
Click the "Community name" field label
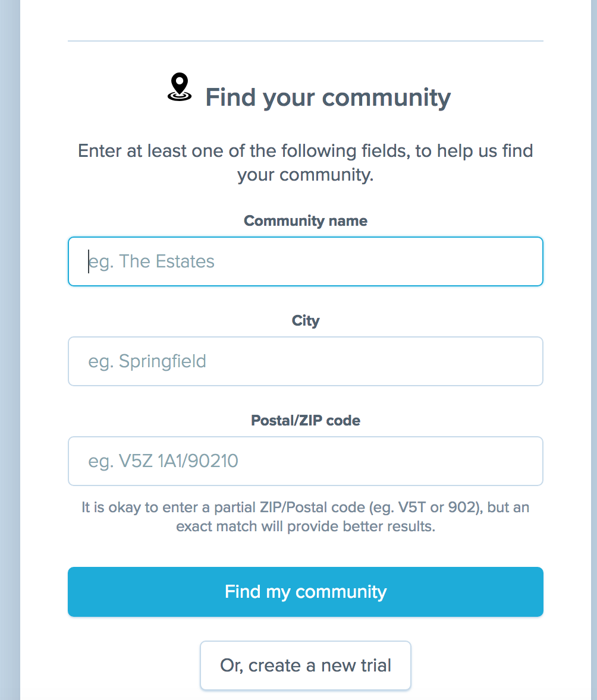click(306, 221)
